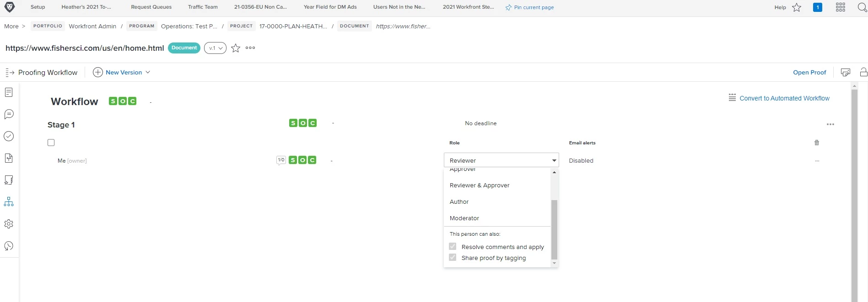
Task: Open Workfront Admin portfolio breadcrumb
Action: [x=92, y=26]
